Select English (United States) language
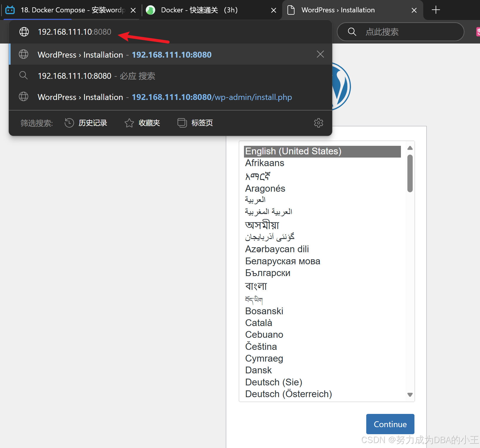 [322, 151]
